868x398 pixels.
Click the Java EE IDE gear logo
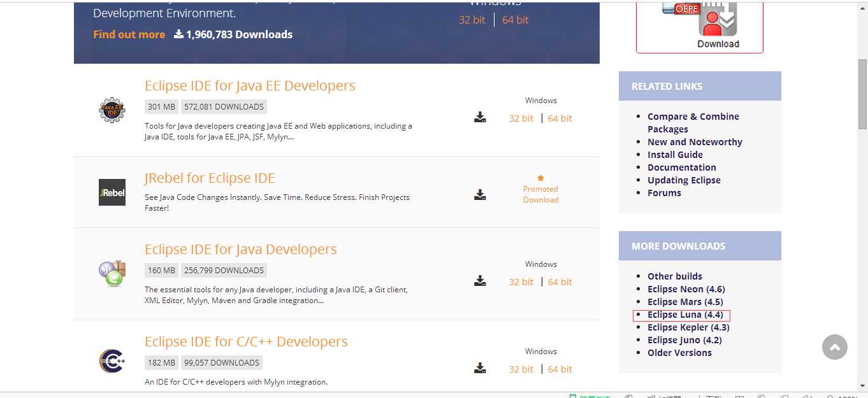(x=112, y=110)
